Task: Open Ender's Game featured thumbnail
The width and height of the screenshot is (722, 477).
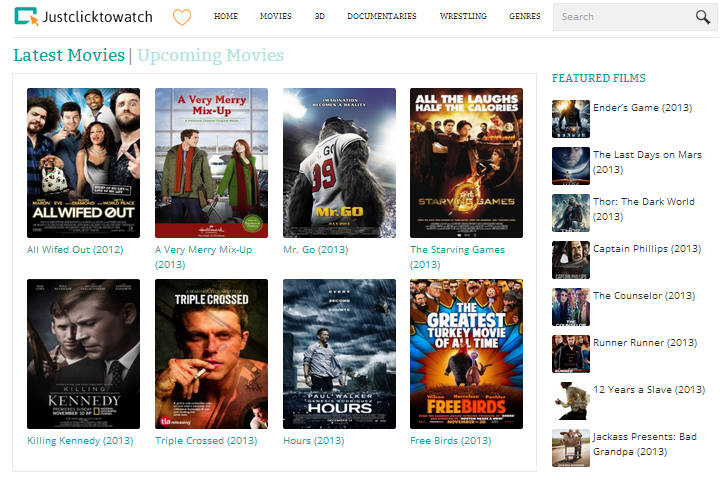Action: (x=571, y=119)
